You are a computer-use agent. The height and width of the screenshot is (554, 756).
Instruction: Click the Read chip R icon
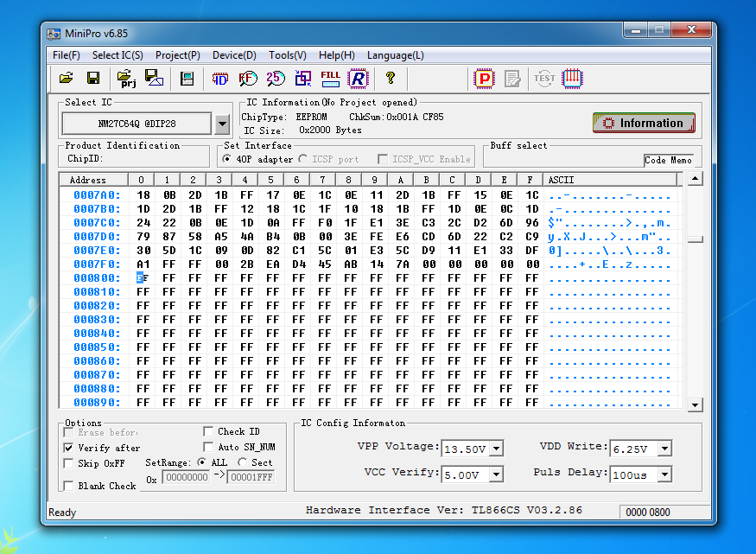pyautogui.click(x=358, y=79)
